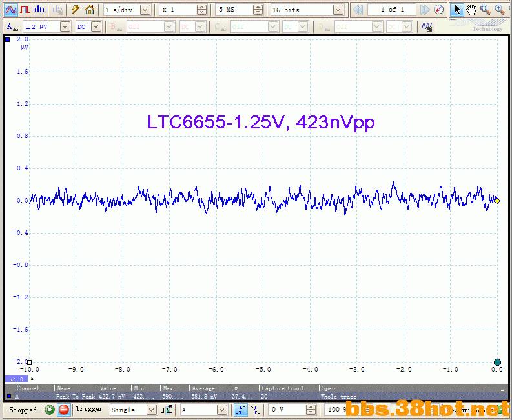Screen dimensions: 512x420
Task: Go to first waveform buffer
Action: click(x=358, y=10)
